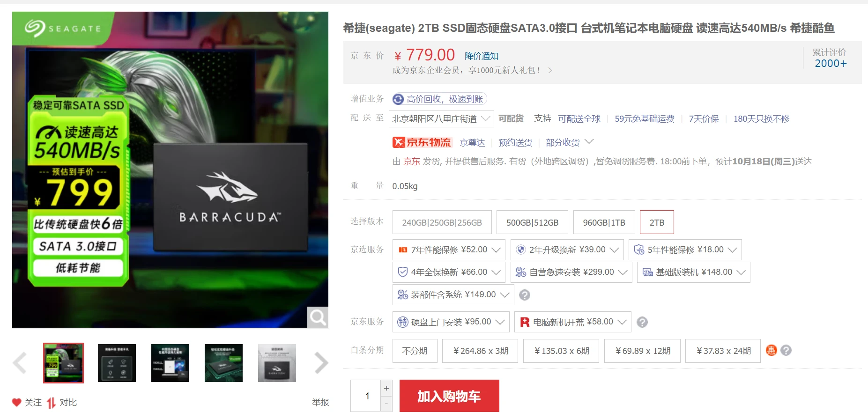
Task: Select the 240GB|250GB|256GB version
Action: pos(442,222)
